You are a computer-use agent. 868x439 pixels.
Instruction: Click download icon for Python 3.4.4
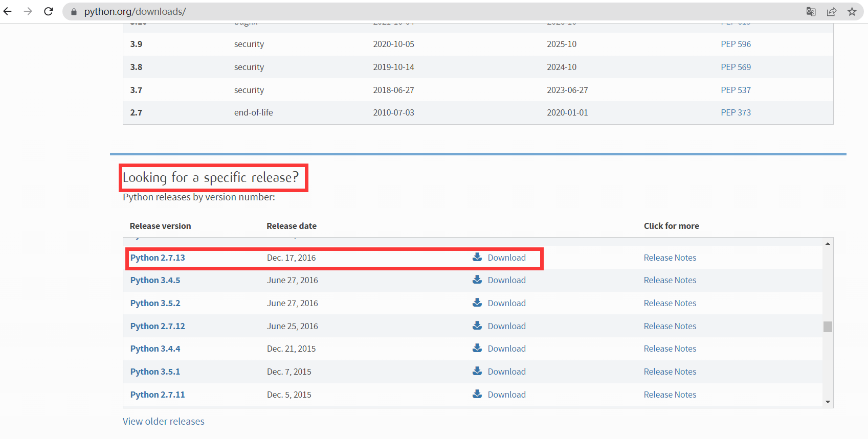point(477,348)
